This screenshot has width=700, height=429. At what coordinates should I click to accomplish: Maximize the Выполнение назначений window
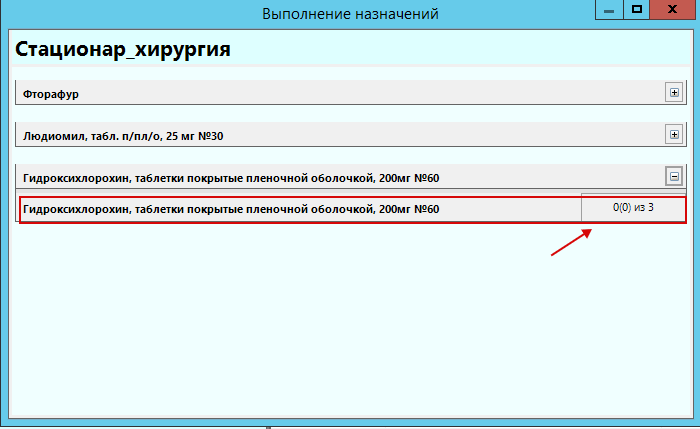637,9
